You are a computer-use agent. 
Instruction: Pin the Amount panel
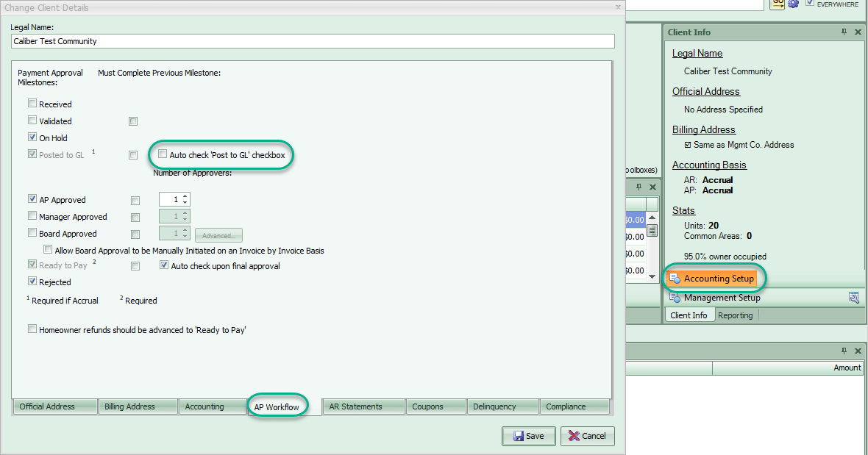pos(844,351)
